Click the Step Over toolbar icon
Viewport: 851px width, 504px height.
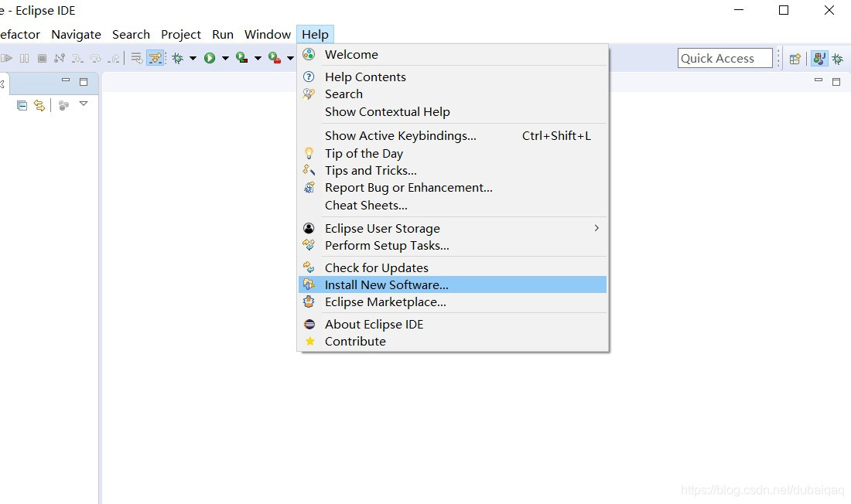(95, 58)
